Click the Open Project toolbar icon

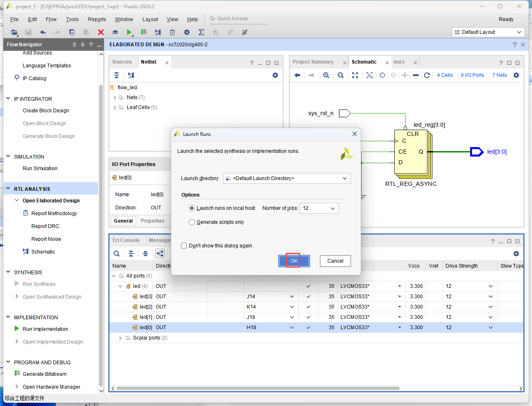tap(14, 32)
